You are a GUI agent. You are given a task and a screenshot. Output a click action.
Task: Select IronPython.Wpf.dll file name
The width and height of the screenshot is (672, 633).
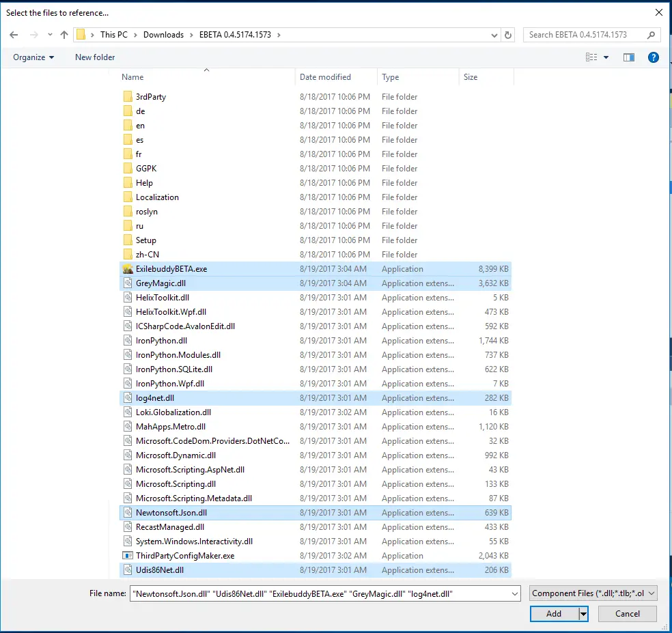tap(170, 384)
